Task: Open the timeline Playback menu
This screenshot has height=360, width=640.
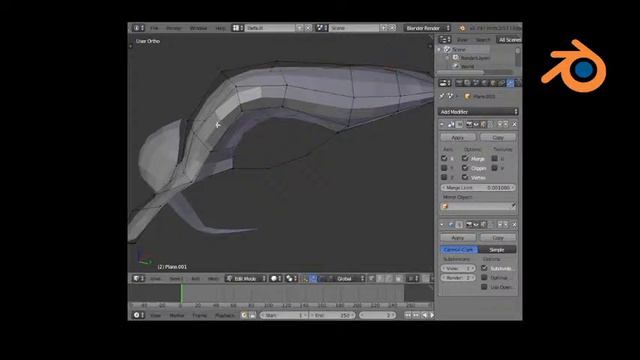Action: tap(224, 316)
